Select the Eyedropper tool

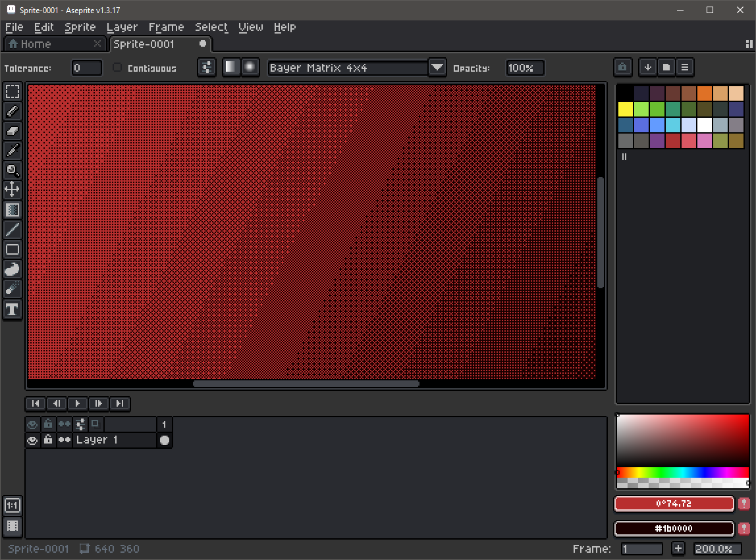12,151
